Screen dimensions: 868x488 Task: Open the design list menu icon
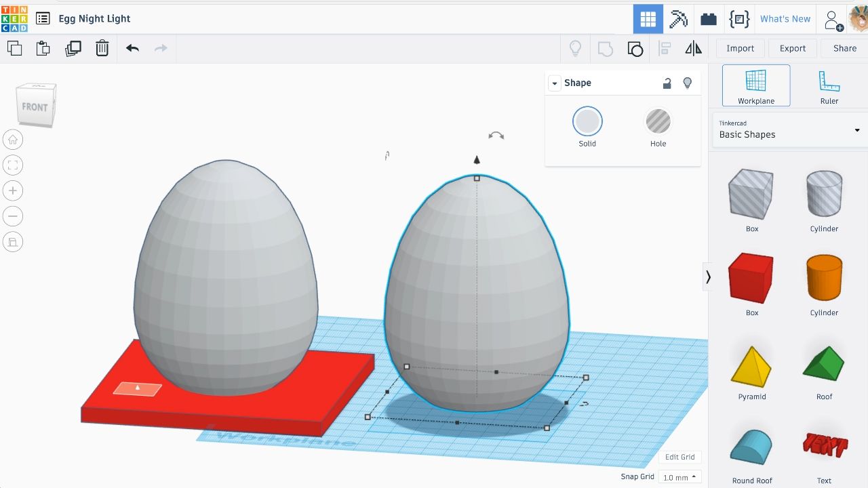[x=43, y=19]
